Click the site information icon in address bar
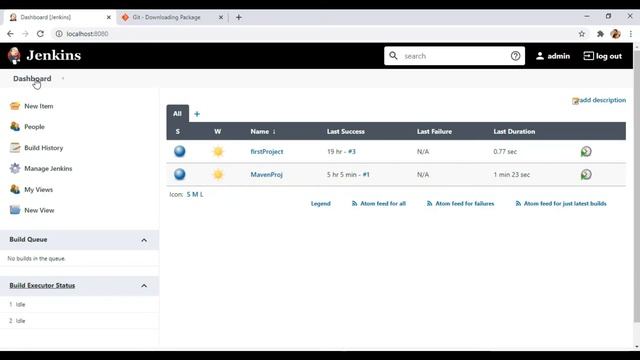 click(59, 34)
